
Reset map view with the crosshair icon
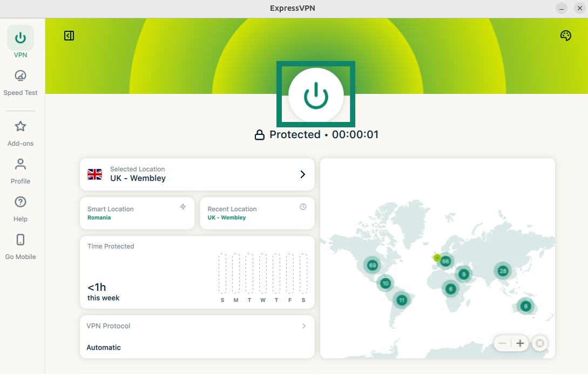click(x=539, y=343)
